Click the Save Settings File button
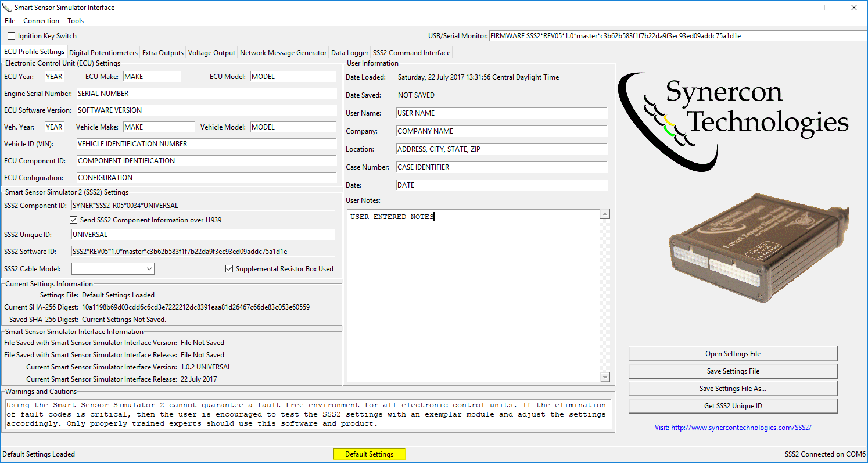Image resolution: width=868 pixels, height=463 pixels. (733, 371)
